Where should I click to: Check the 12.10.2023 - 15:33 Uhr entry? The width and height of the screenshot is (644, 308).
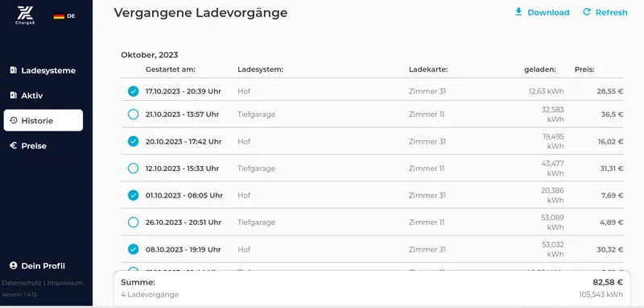point(133,169)
